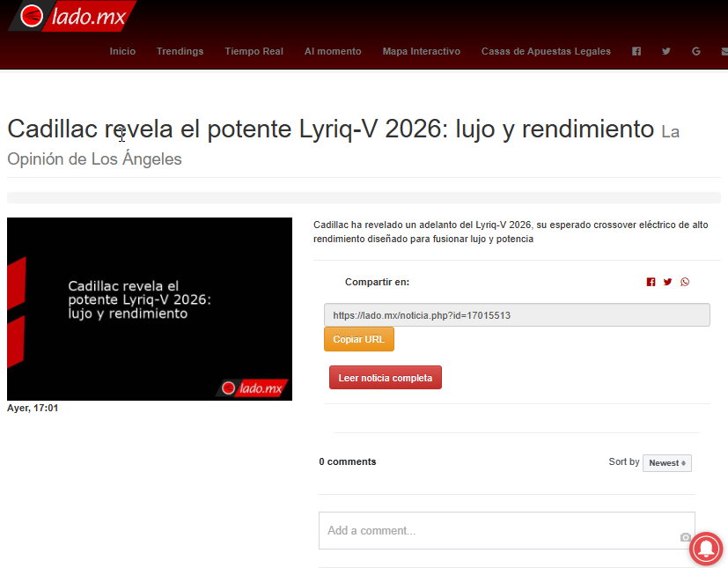
Task: Open Casas de Apuestas Legales
Action: pyautogui.click(x=546, y=52)
